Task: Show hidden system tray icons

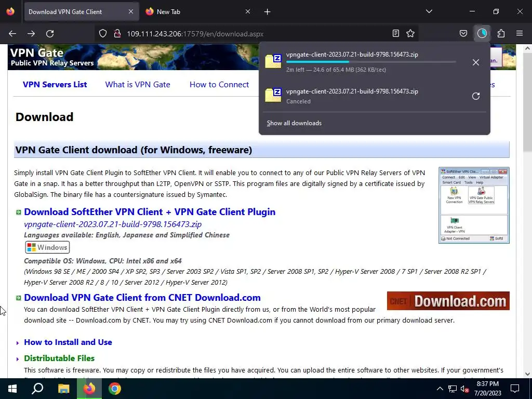Action: coord(440,389)
